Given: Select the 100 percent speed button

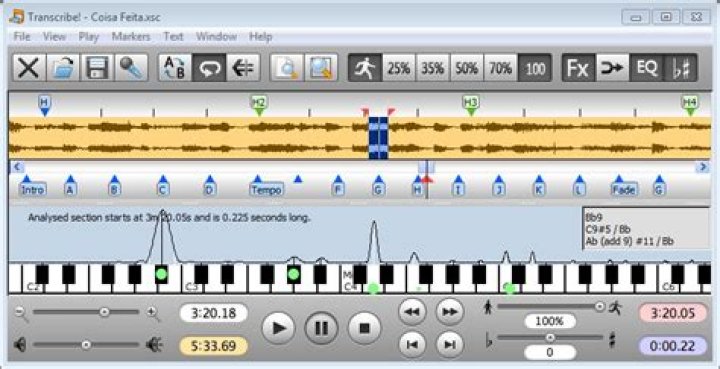Looking at the screenshot, I should click(x=535, y=68).
